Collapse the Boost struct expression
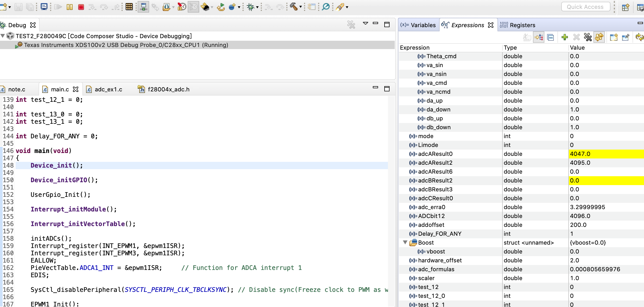 (x=405, y=243)
